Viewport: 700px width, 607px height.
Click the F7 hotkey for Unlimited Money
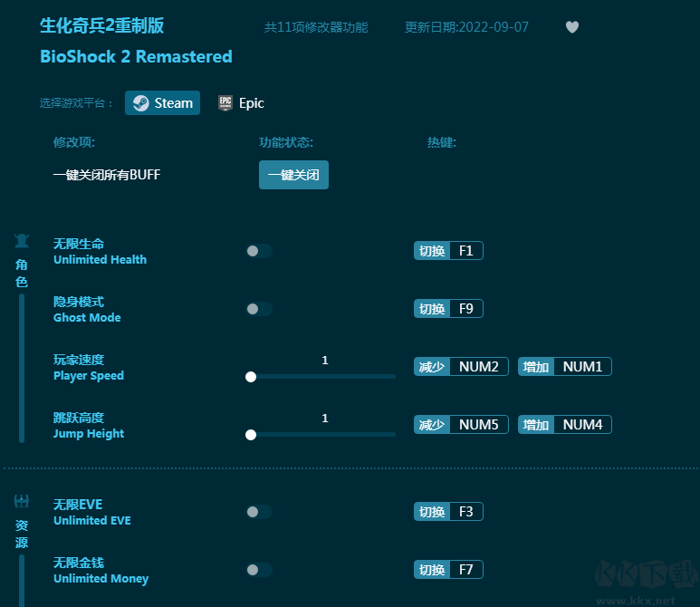coord(448,570)
